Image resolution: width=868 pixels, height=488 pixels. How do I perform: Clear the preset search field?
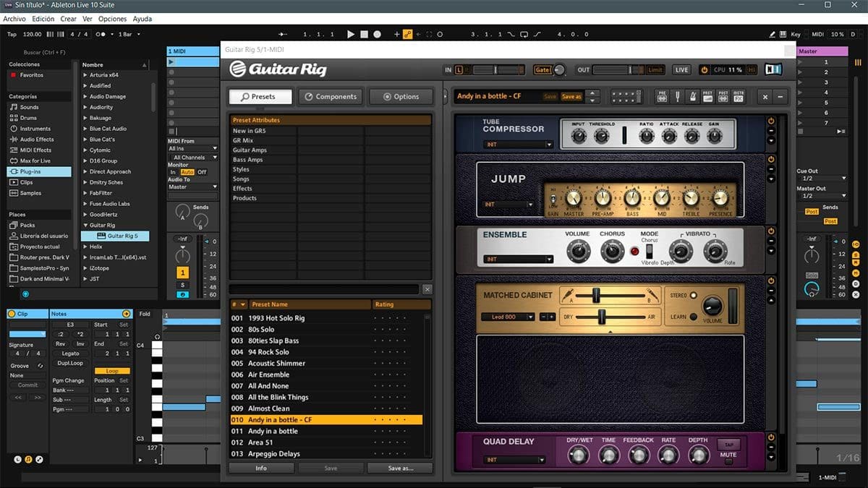[x=427, y=289]
